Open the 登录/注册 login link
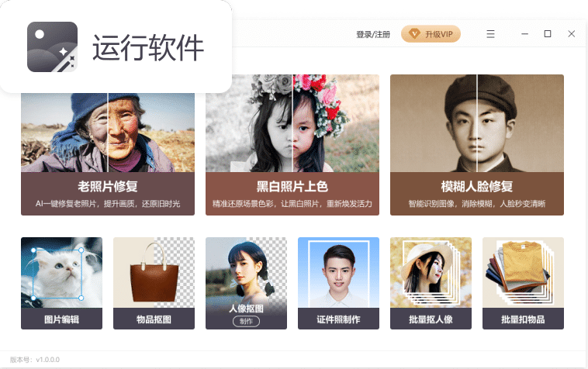 (373, 34)
